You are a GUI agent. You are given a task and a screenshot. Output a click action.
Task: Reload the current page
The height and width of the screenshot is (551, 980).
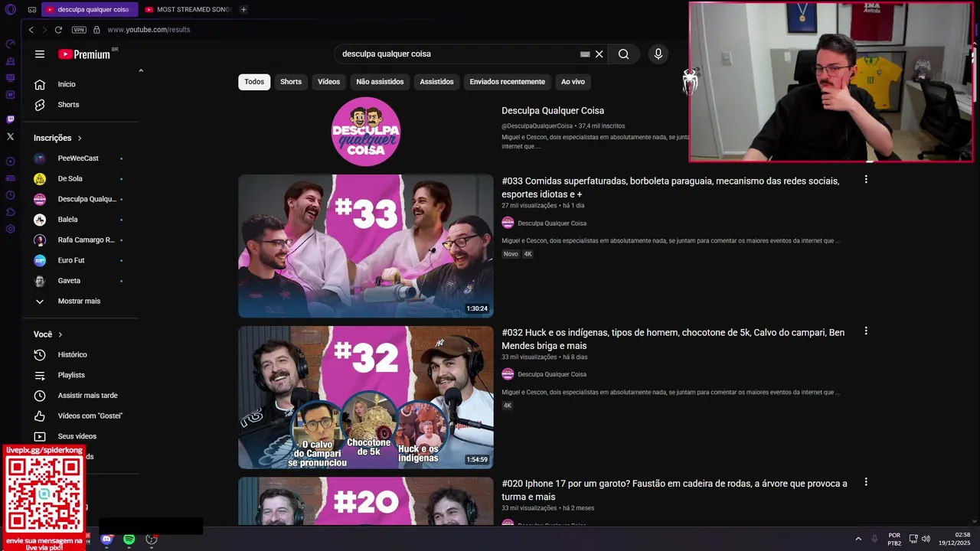[58, 30]
